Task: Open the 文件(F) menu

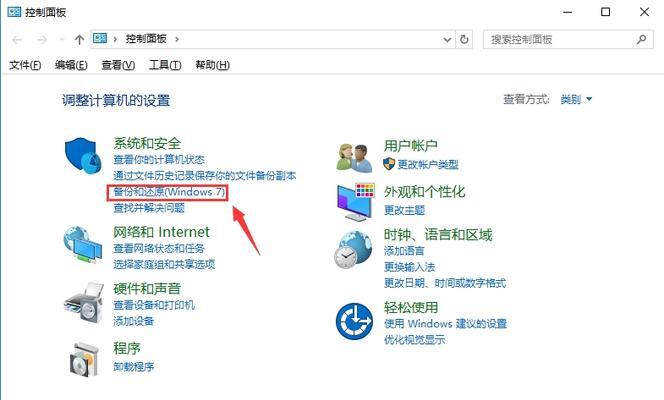Action: click(x=25, y=65)
